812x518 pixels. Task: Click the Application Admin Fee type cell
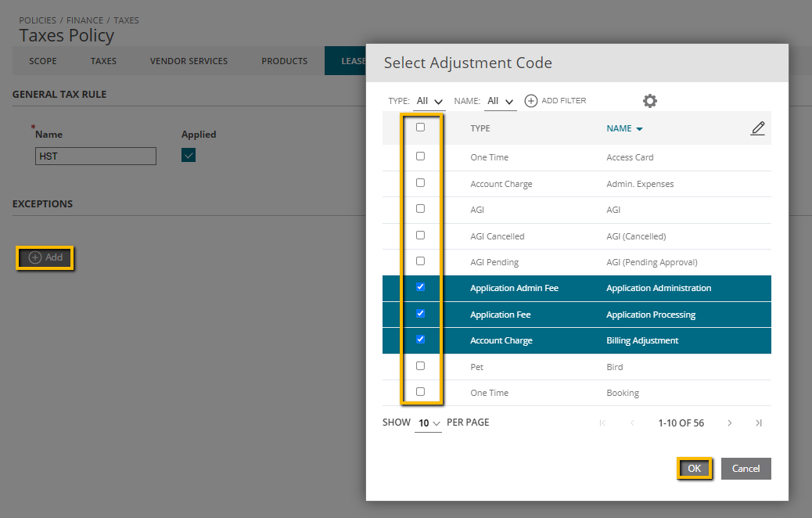[514, 288]
